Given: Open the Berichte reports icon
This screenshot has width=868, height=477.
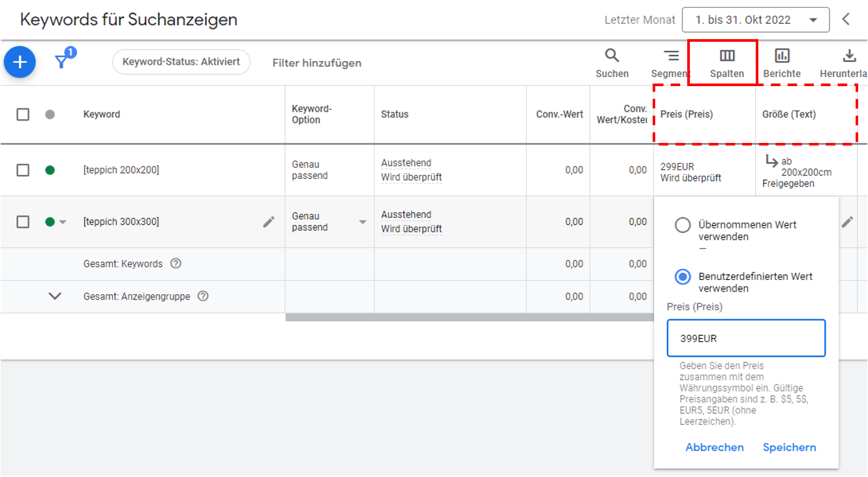Looking at the screenshot, I should click(781, 56).
